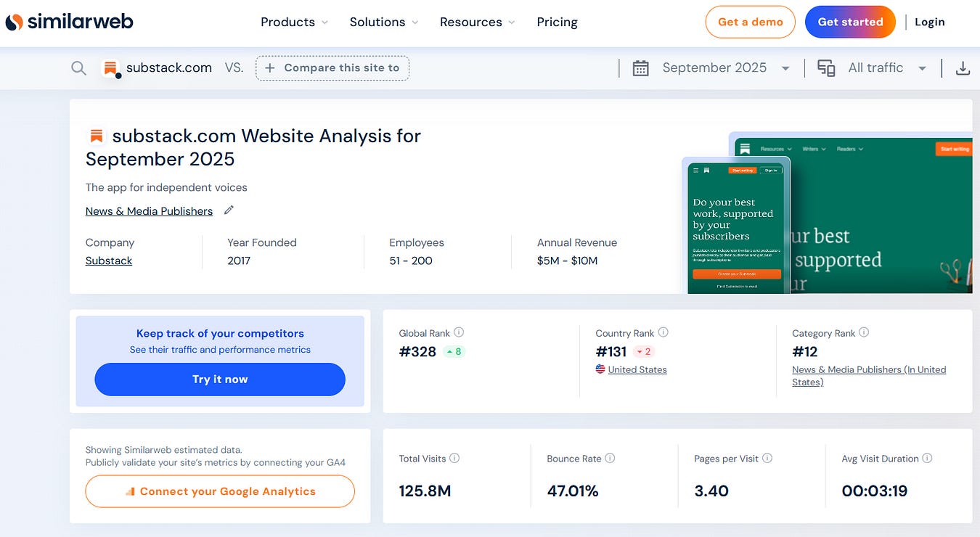The width and height of the screenshot is (980, 537).
Task: Click Connect your Google Analytics button
Action: 220,491
